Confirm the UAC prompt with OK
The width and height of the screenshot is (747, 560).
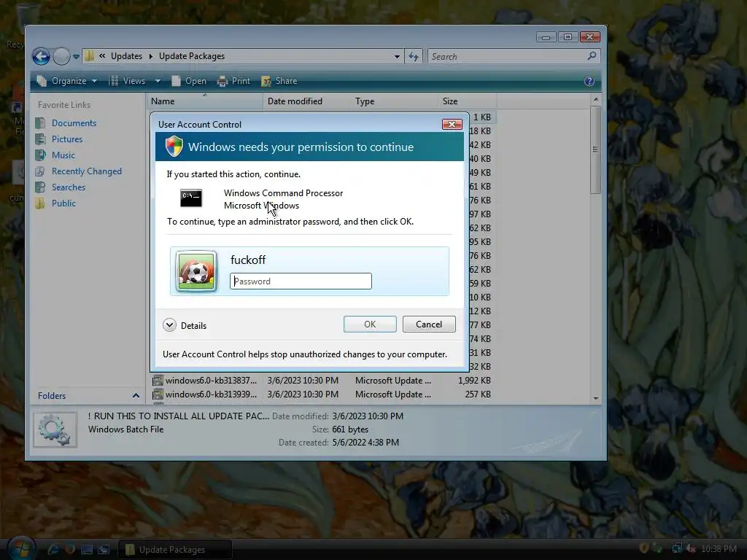(370, 324)
